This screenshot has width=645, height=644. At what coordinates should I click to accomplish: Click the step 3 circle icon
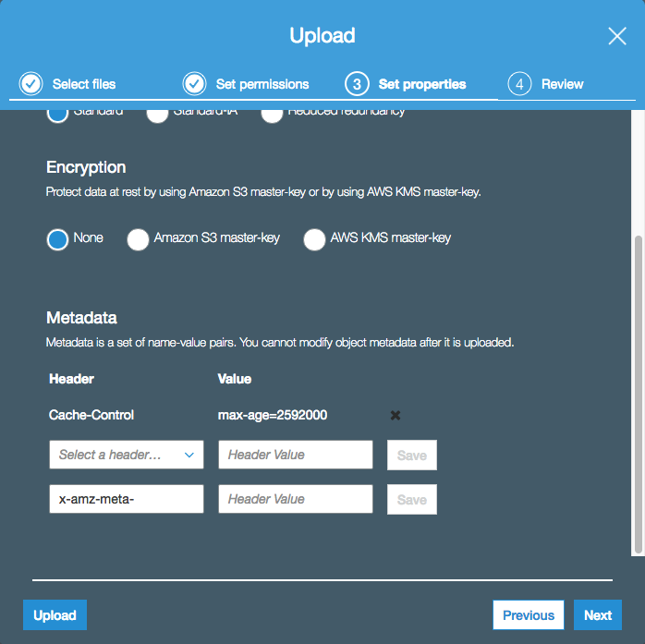pos(357,84)
